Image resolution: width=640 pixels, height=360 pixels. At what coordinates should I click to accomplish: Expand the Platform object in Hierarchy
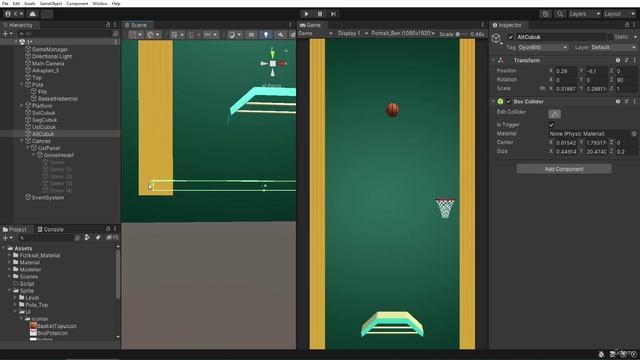(22, 106)
